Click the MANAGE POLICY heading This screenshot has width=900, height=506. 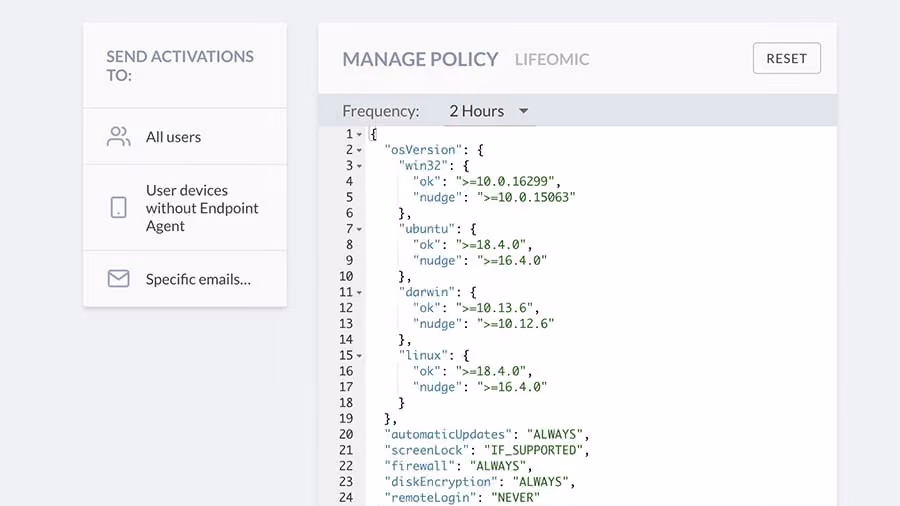click(x=420, y=59)
